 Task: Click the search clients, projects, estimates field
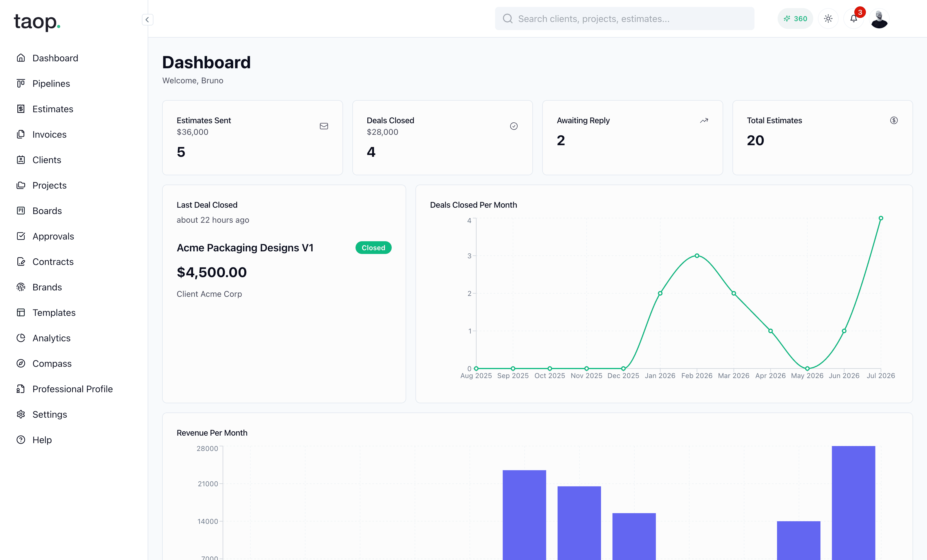[x=624, y=19]
